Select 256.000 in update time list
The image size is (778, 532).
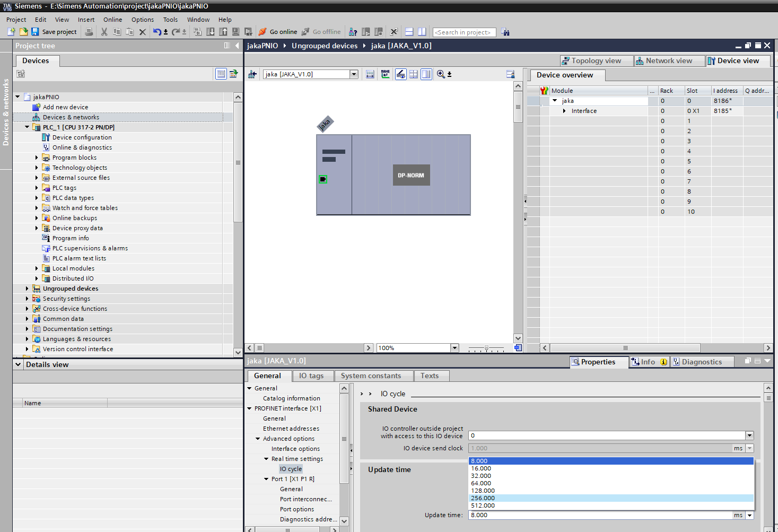tap(483, 498)
